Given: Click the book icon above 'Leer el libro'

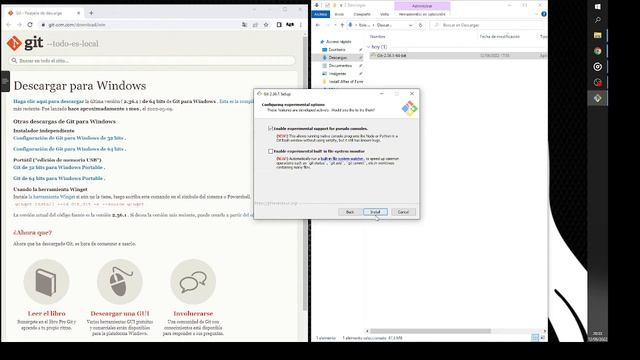Looking at the screenshot, I should (x=46, y=282).
